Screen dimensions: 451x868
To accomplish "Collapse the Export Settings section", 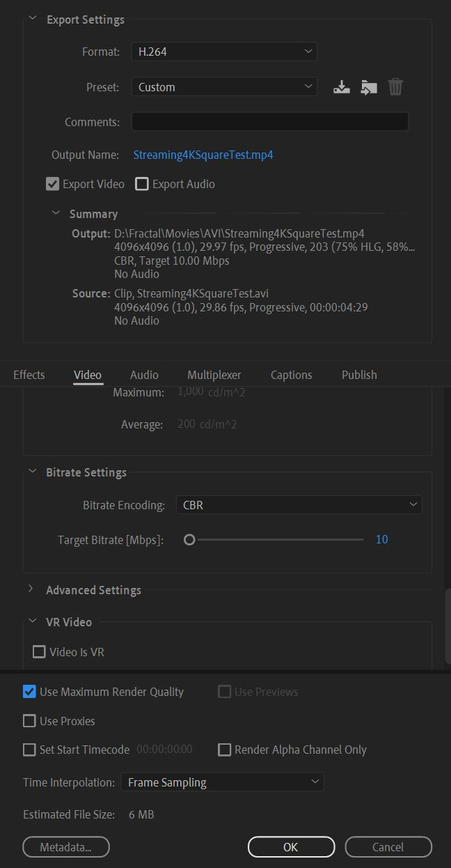I will point(32,19).
